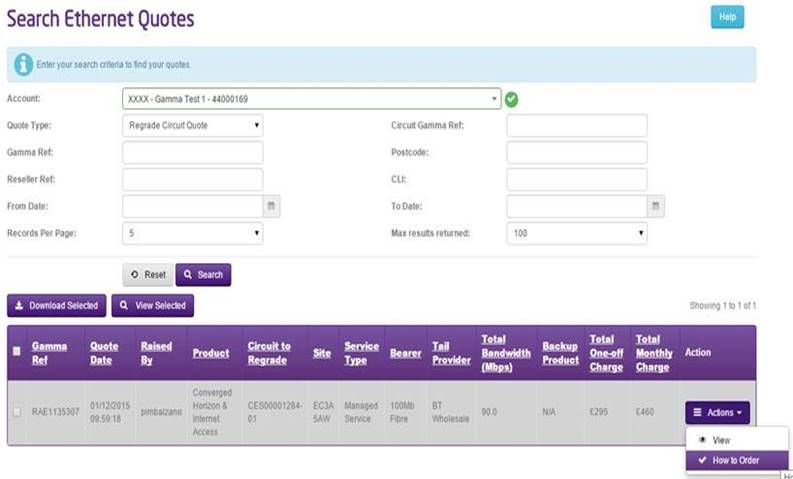The height and width of the screenshot is (479, 793).
Task: Click the Help button
Action: (x=727, y=17)
